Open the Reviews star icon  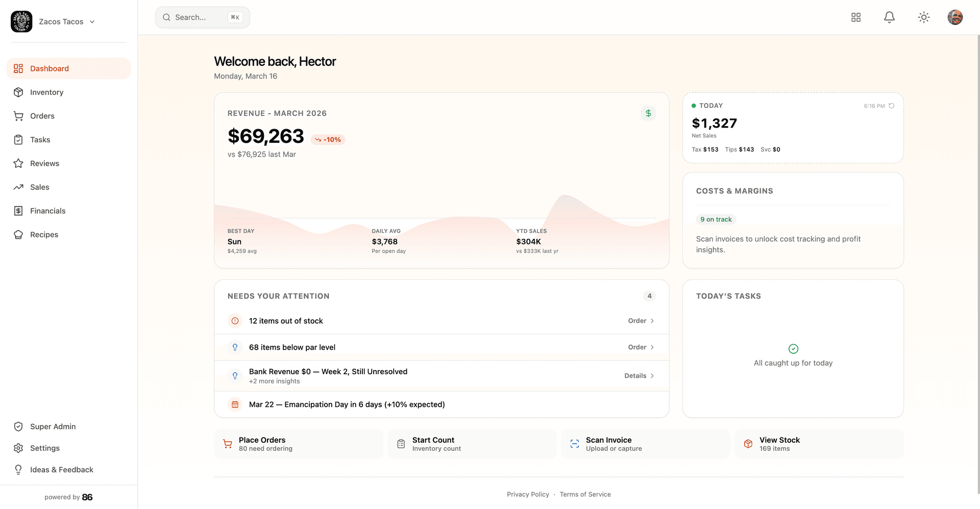18,163
